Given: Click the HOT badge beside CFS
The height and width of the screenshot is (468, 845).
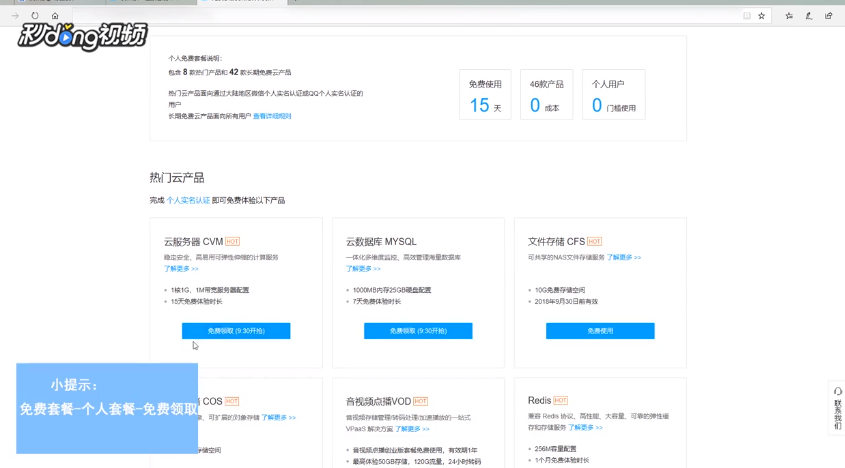Looking at the screenshot, I should coord(594,242).
